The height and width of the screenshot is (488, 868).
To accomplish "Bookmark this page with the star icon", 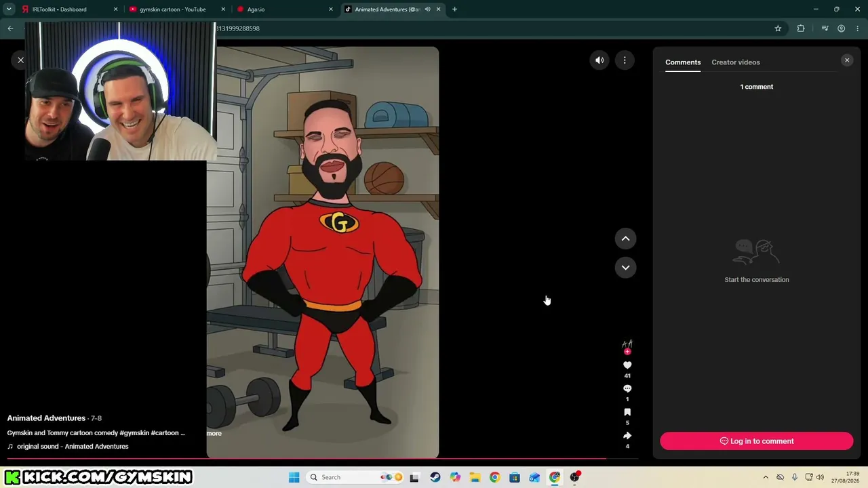I will tap(778, 28).
